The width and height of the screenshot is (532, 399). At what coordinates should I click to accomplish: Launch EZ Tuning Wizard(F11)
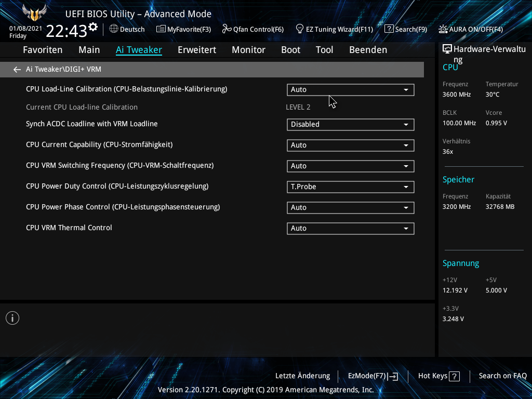click(x=334, y=29)
